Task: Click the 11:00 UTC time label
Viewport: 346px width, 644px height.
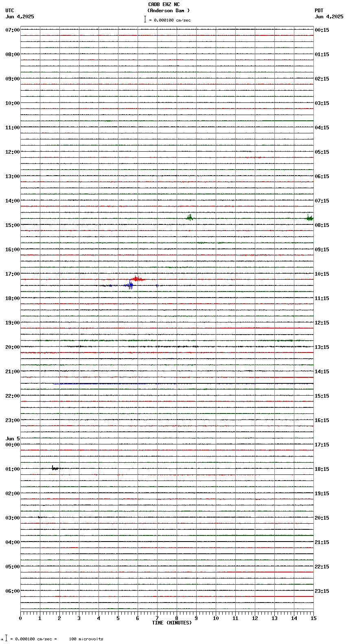Action: [13, 128]
